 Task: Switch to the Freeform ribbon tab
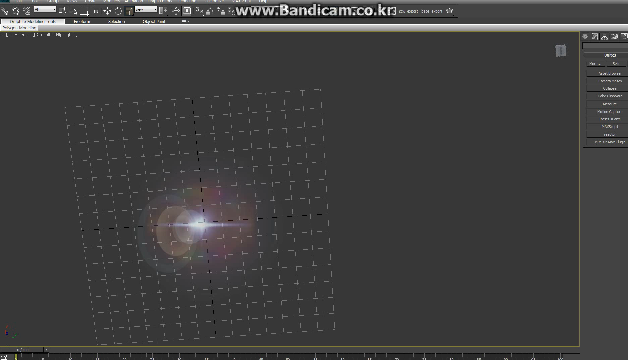82,21
